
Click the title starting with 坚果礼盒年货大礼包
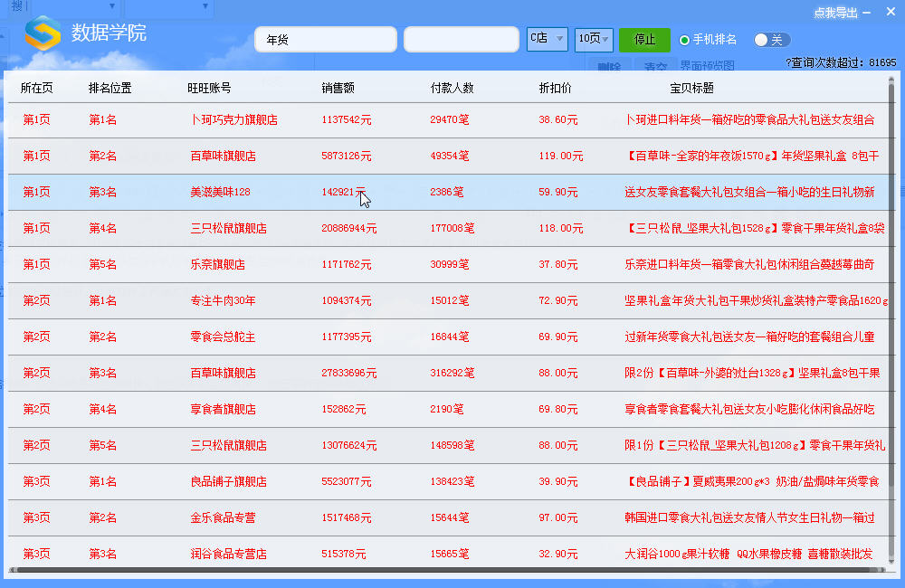coord(756,300)
